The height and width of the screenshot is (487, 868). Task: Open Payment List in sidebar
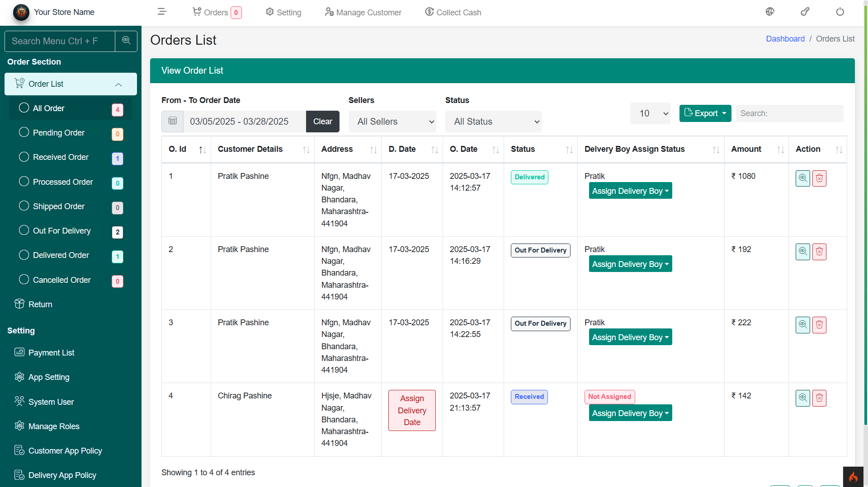pos(71,353)
